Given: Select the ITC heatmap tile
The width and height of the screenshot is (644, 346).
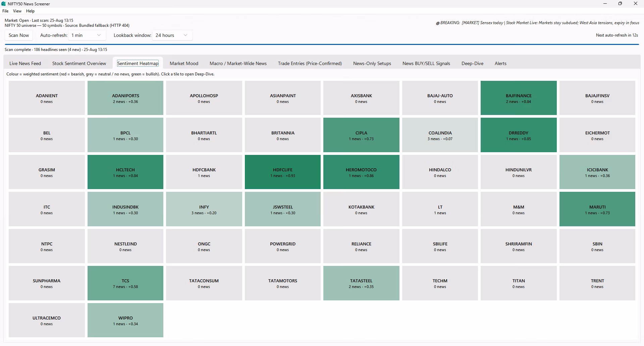Looking at the screenshot, I should [x=47, y=209].
